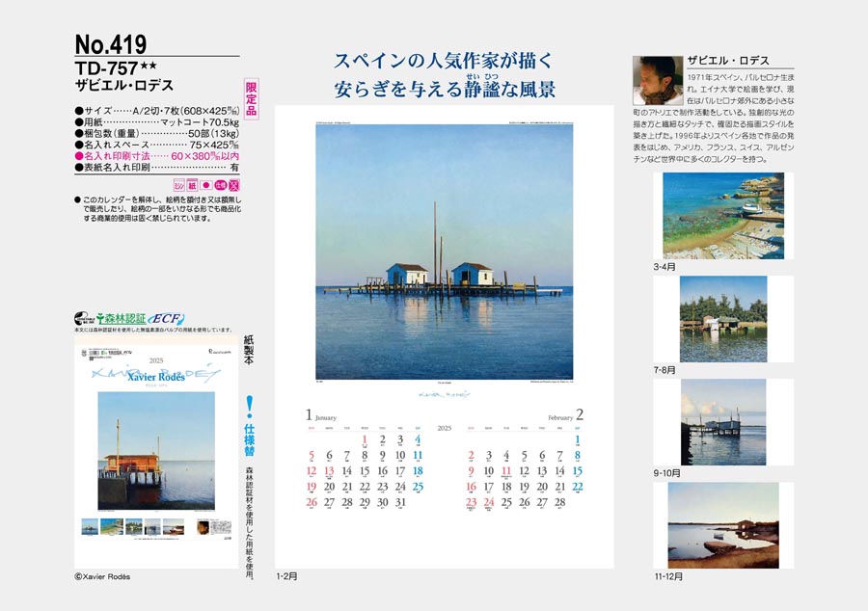Click the vertical 紙製本 label
Viewport: 868px width, 611px height.
249,350
